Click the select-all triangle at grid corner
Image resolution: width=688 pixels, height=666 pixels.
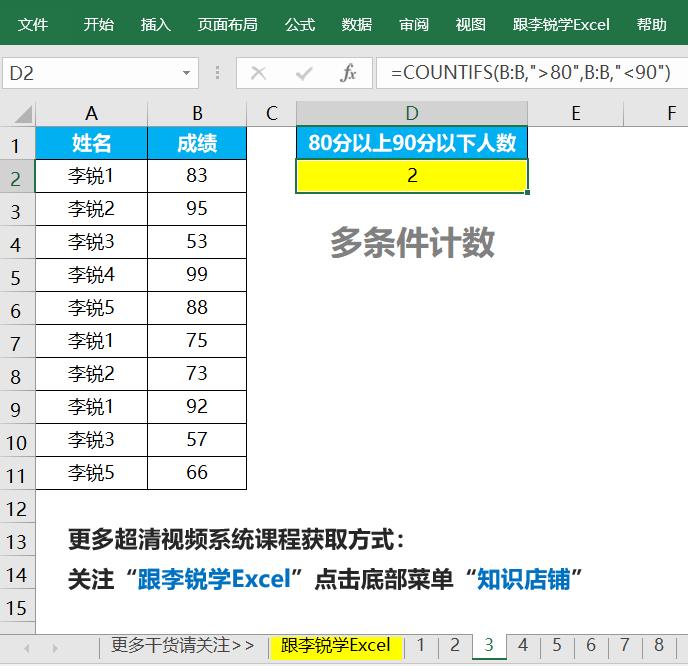tap(23, 114)
